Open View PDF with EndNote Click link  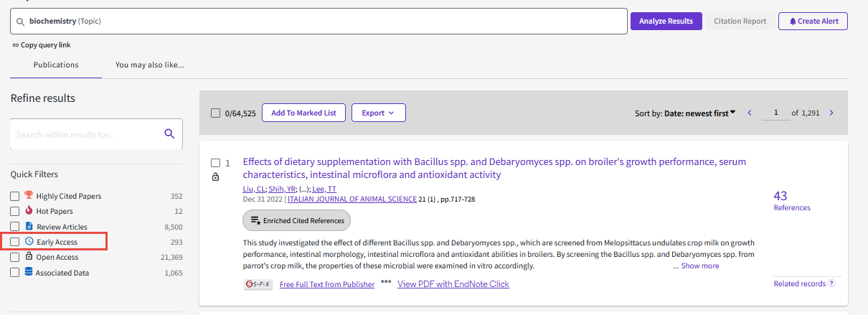453,284
